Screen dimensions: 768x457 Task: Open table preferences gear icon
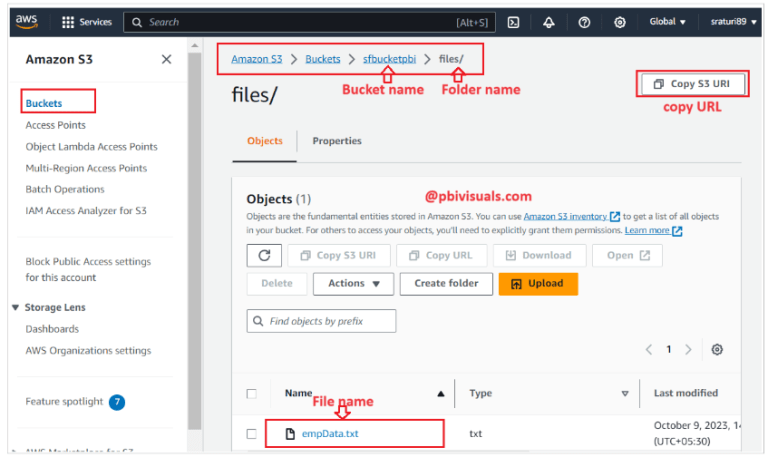click(x=717, y=349)
